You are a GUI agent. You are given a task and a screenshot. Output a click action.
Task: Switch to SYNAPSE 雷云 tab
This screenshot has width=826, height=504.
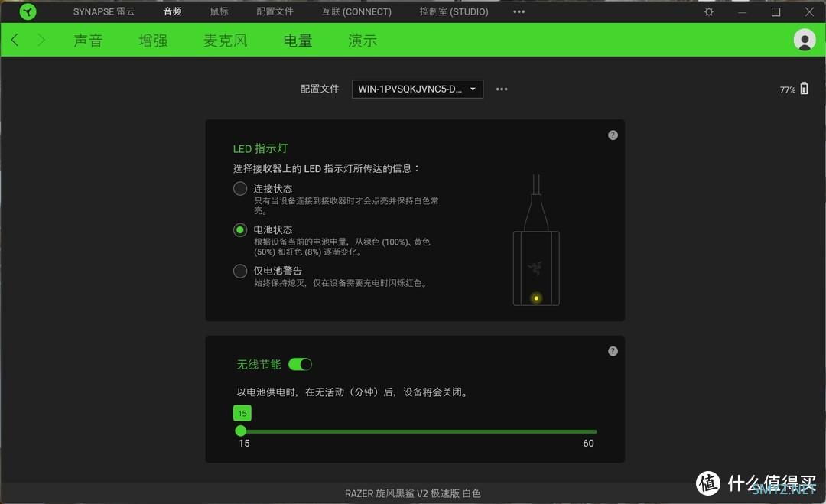(x=104, y=11)
